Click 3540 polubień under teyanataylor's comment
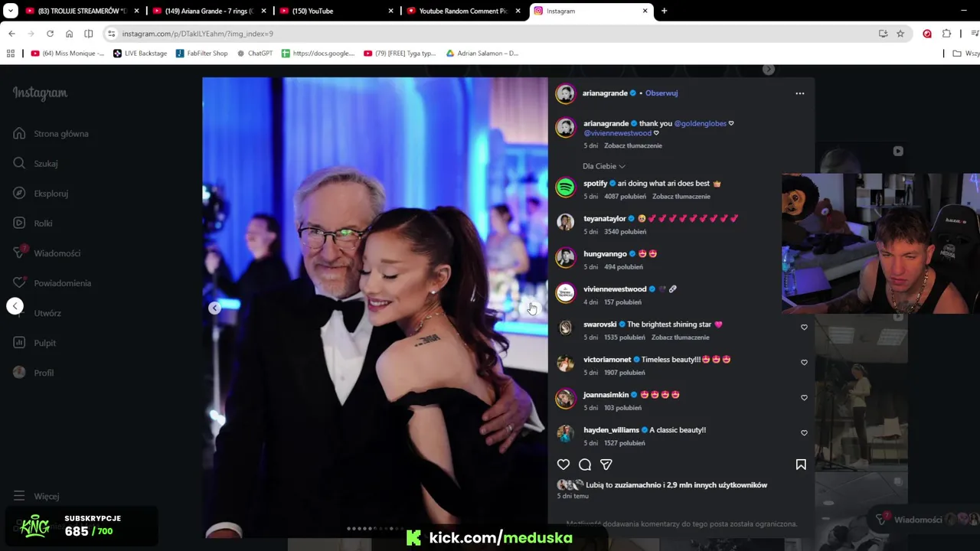980x551 pixels. tap(625, 232)
